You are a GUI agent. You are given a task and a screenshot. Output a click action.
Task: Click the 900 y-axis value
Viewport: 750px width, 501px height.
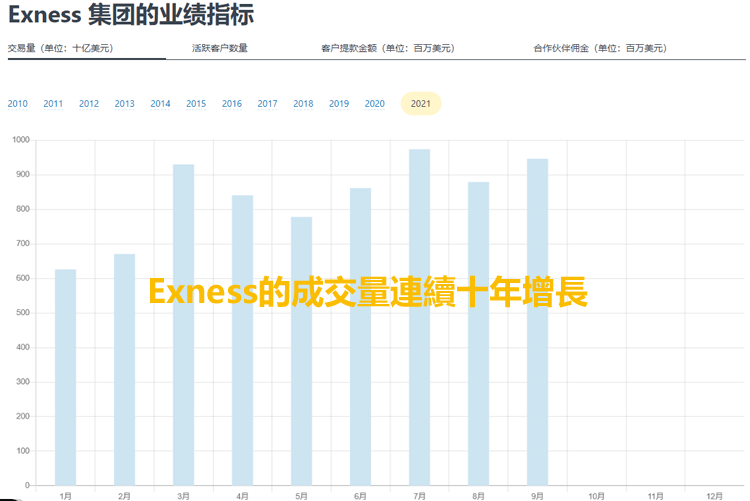(23, 174)
